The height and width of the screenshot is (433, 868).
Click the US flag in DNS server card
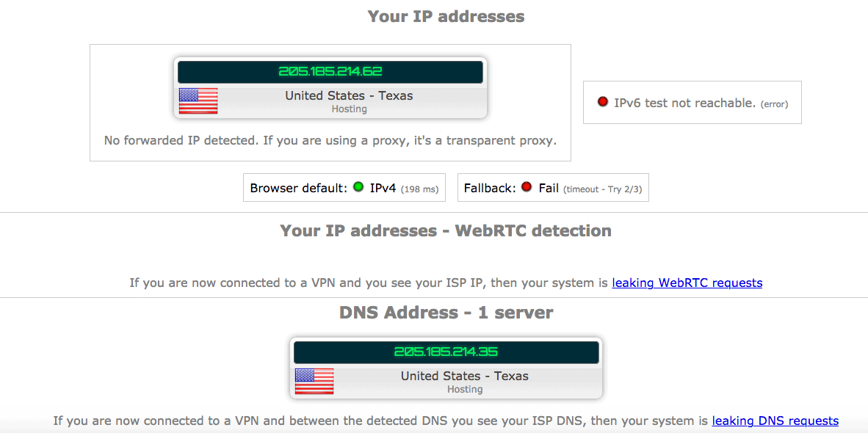(x=314, y=382)
